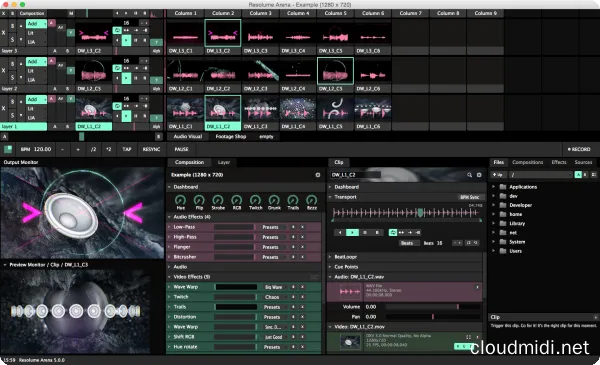Enable loop mode in clip Transport
The width and height of the screenshot is (600, 365).
pyautogui.click(x=393, y=232)
